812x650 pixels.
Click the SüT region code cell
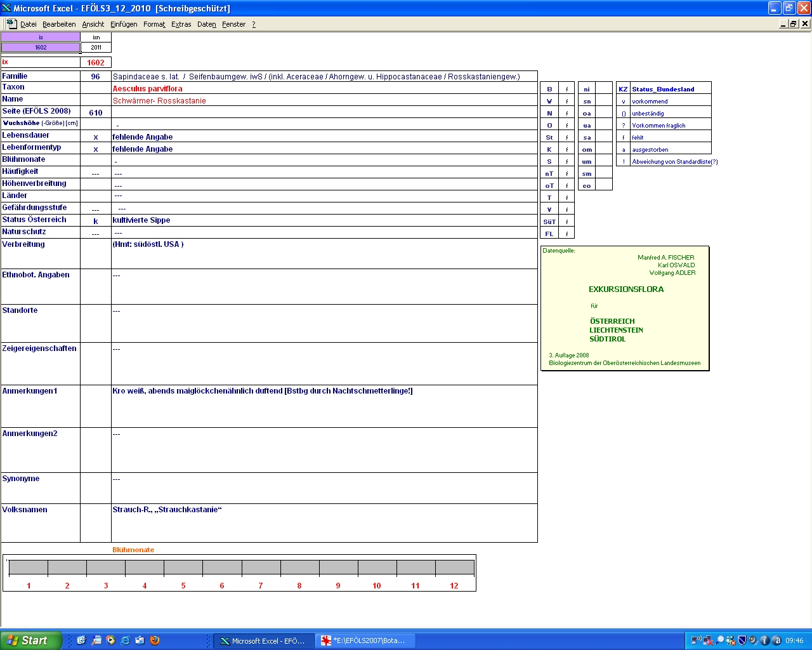click(549, 222)
